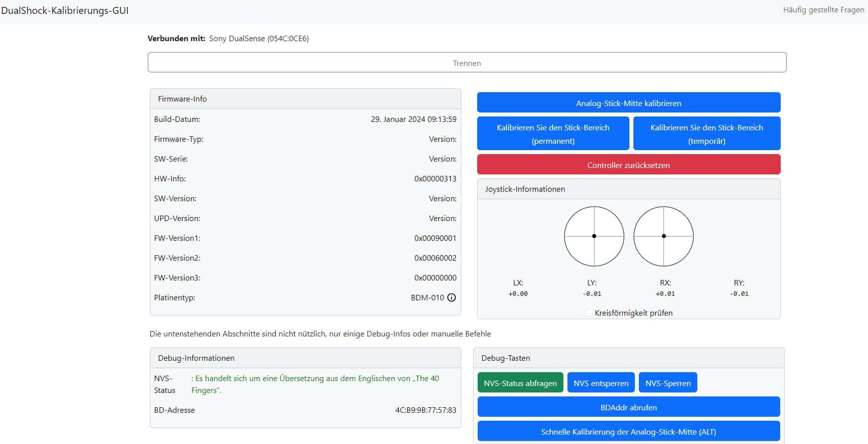
Task: Click the Trennen button
Action: pos(467,62)
